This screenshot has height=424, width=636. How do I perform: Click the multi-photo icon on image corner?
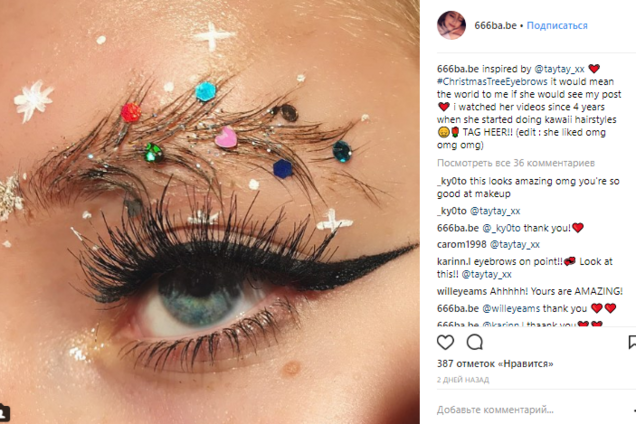pos(4,414)
